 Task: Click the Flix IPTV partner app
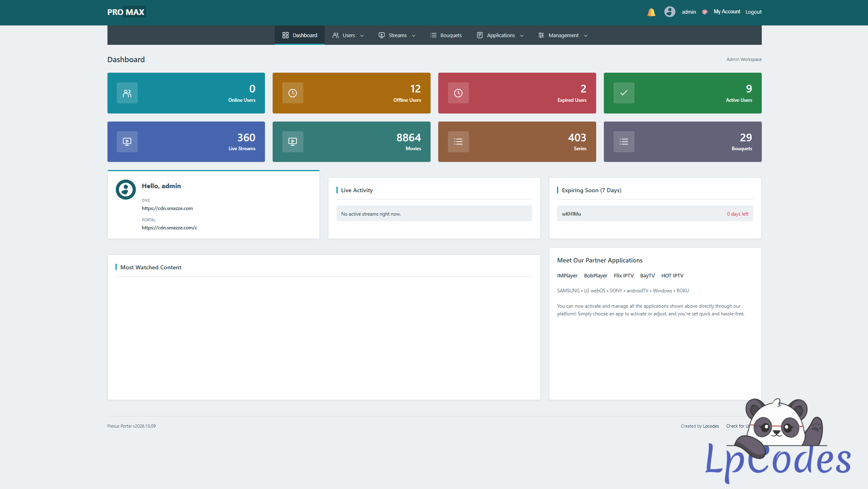click(x=624, y=276)
